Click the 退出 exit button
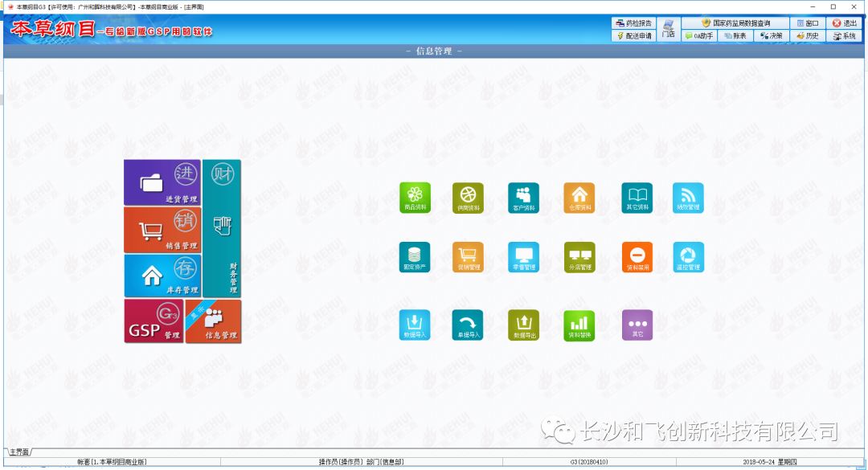This screenshot has height=470, width=868. pyautogui.click(x=844, y=23)
